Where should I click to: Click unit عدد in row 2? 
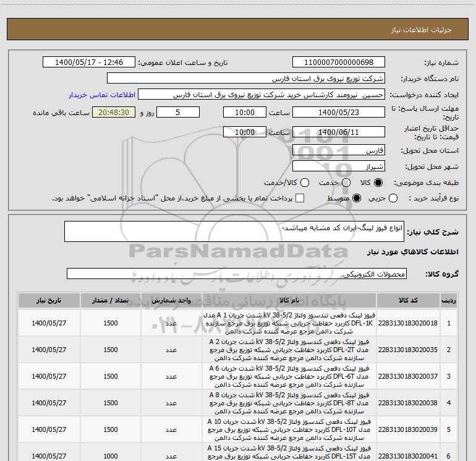171,350
